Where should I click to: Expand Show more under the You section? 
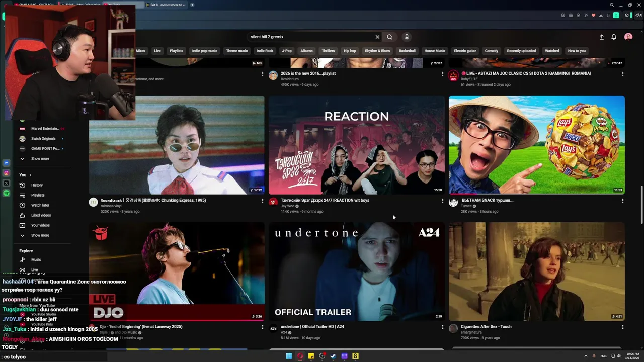40,235
